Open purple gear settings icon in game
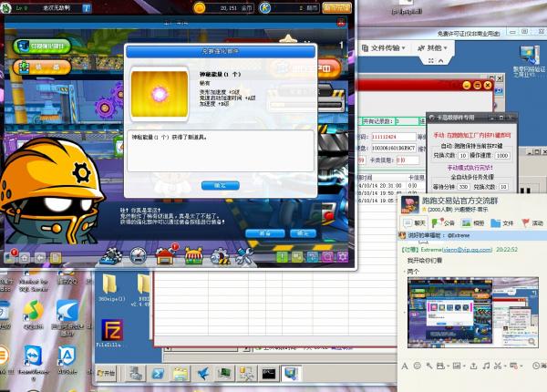This screenshot has height=392, width=547. [342, 257]
